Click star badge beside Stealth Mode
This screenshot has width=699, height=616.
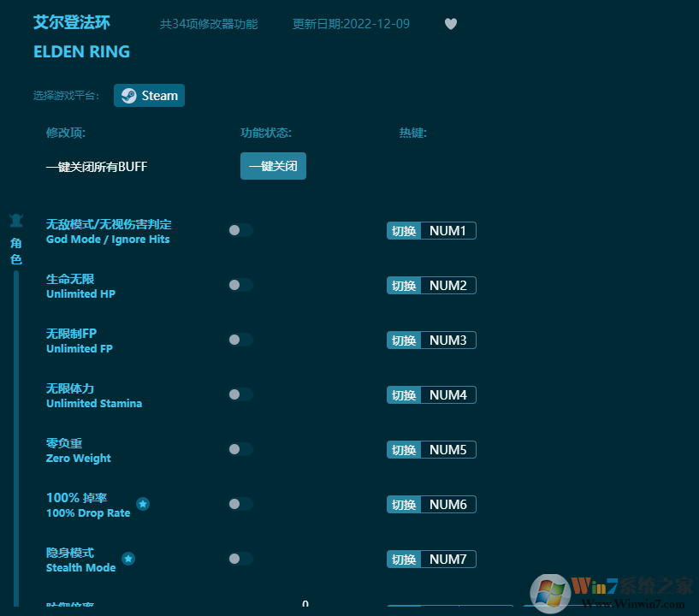(x=128, y=559)
